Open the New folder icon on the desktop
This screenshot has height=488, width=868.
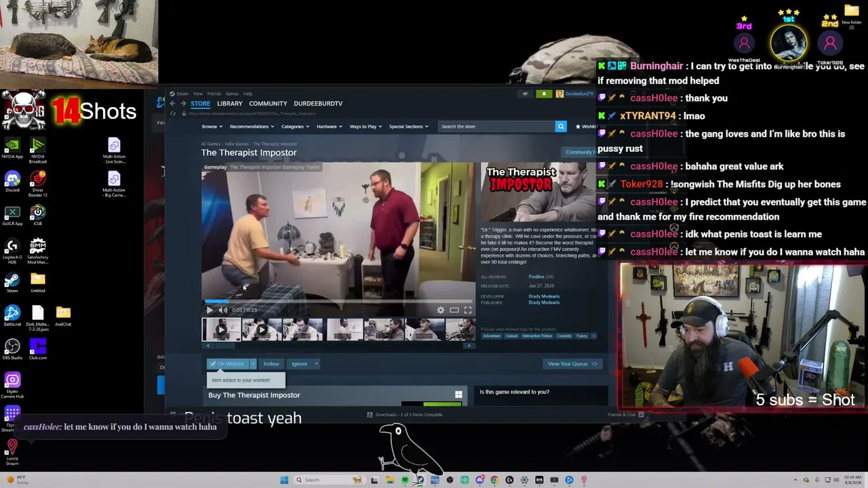(851, 15)
